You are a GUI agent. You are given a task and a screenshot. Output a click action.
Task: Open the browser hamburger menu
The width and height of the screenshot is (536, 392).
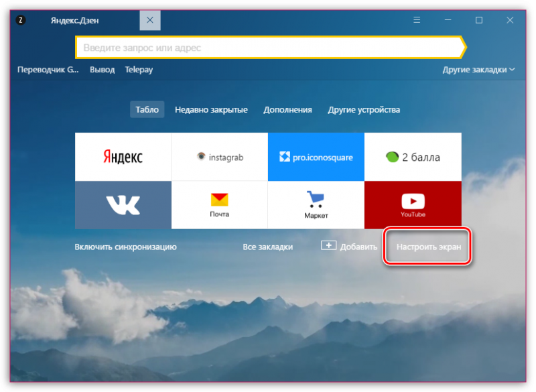pos(418,20)
